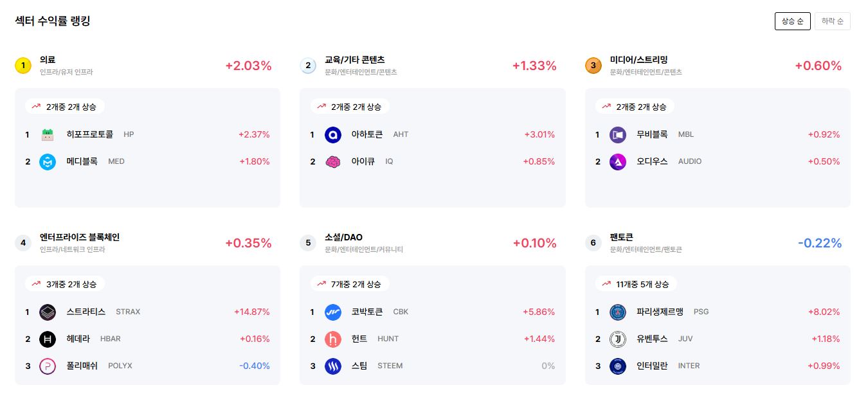
Task: Click the 코박토큰 CBK row
Action: 432,312
